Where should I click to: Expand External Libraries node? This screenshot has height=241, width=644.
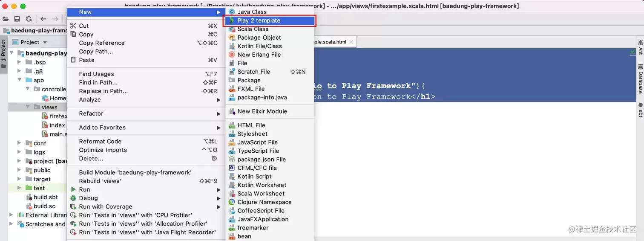tap(11, 215)
